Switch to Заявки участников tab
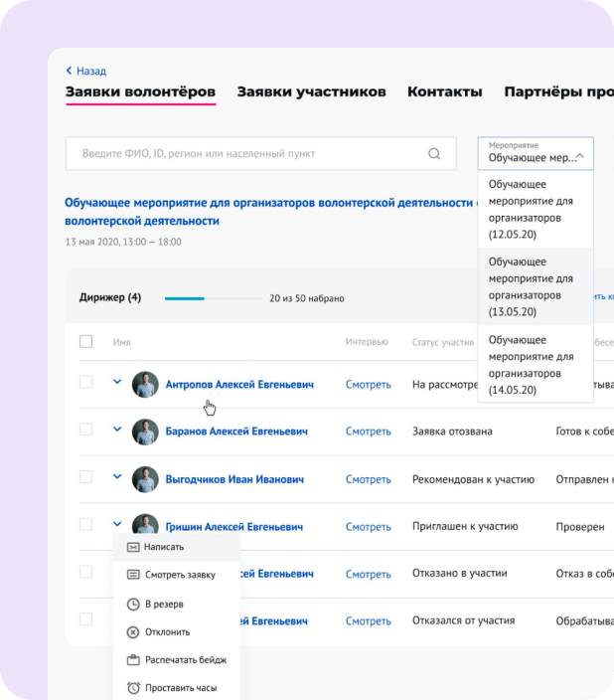The image size is (614, 700). tap(311, 91)
